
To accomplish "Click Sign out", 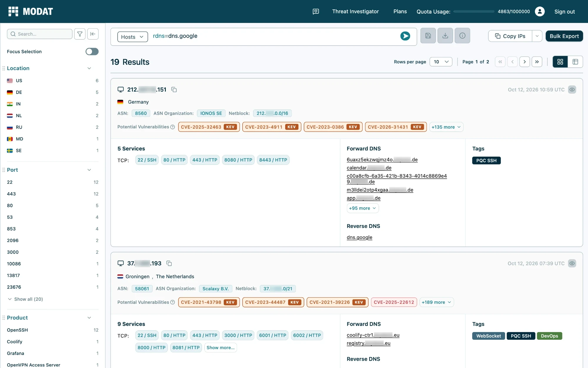I will point(564,11).
